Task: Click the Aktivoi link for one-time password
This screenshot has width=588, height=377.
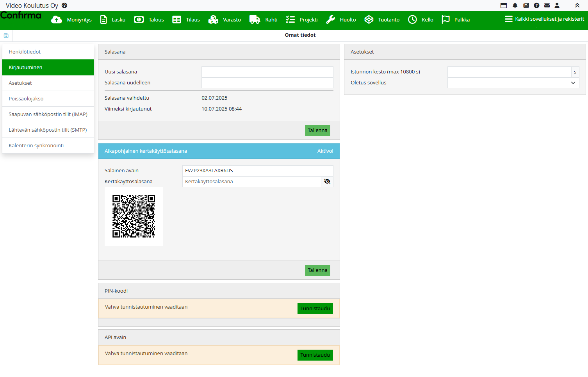Action: coord(325,151)
